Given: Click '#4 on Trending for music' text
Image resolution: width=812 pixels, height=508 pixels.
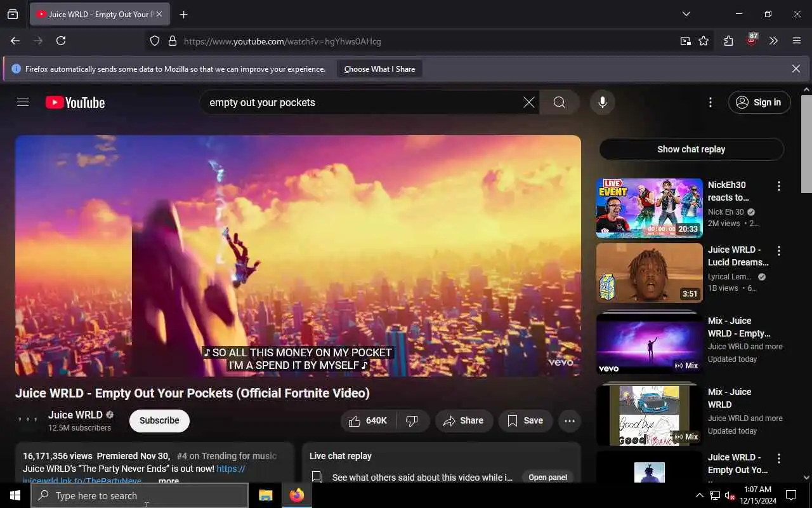Looking at the screenshot, I should pyautogui.click(x=226, y=456).
